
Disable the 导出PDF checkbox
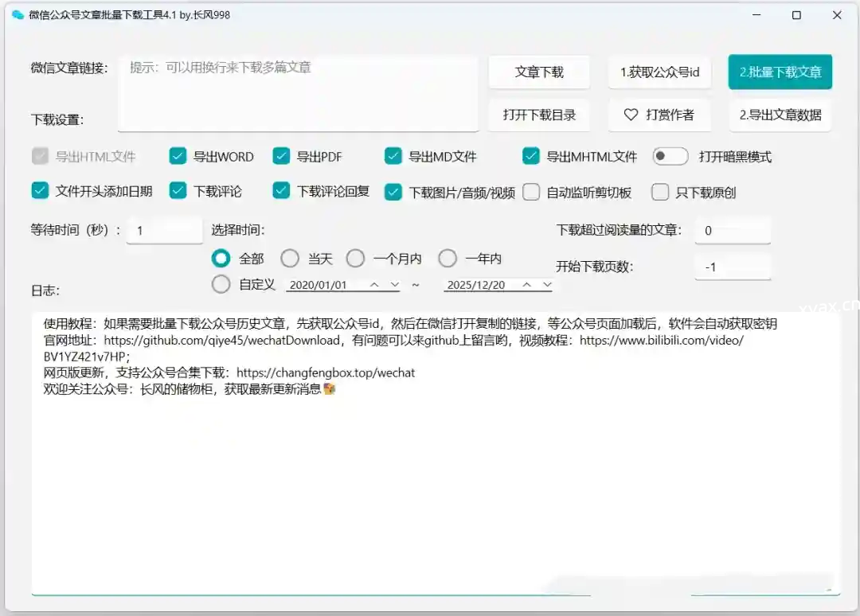281,156
